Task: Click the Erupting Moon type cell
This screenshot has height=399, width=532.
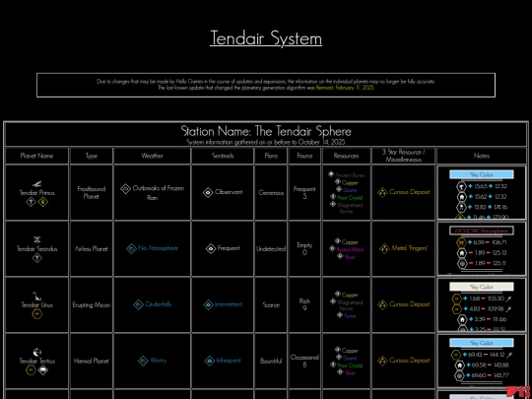Action: tap(92, 304)
